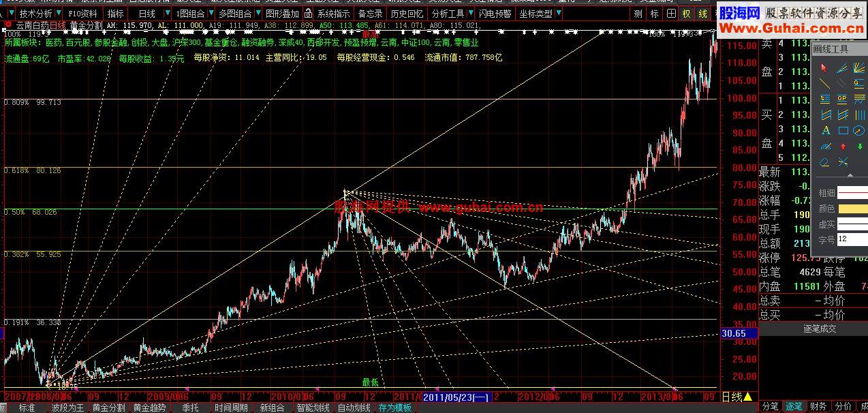Image resolution: width=868 pixels, height=413 pixels.
Task: Click the 字号 font size field
Action: click(x=852, y=239)
